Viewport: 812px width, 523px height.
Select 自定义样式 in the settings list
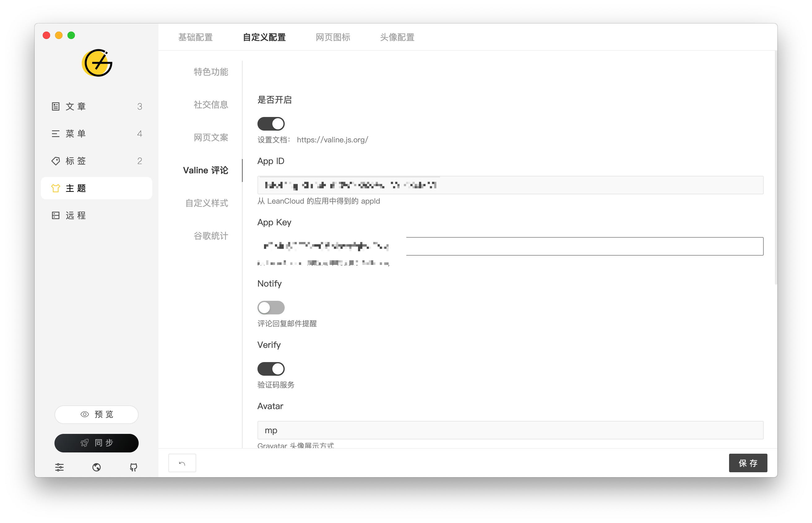click(206, 203)
